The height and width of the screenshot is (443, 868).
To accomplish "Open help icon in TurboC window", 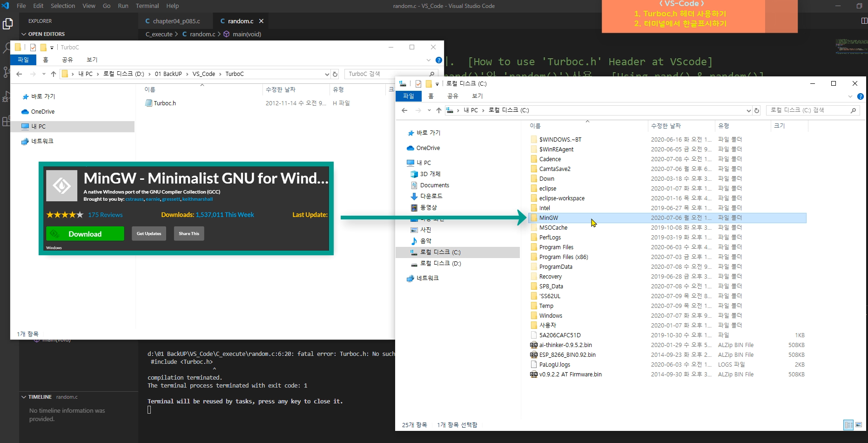I will [x=439, y=60].
